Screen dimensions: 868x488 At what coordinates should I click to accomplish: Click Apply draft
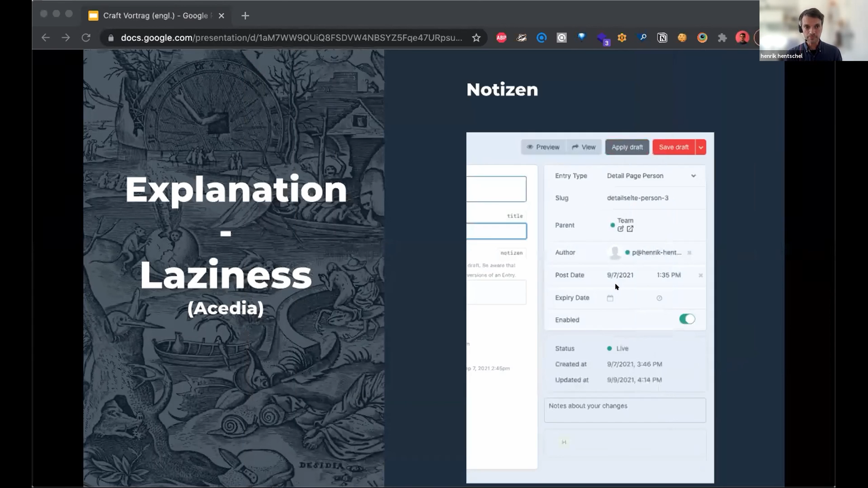coord(627,147)
